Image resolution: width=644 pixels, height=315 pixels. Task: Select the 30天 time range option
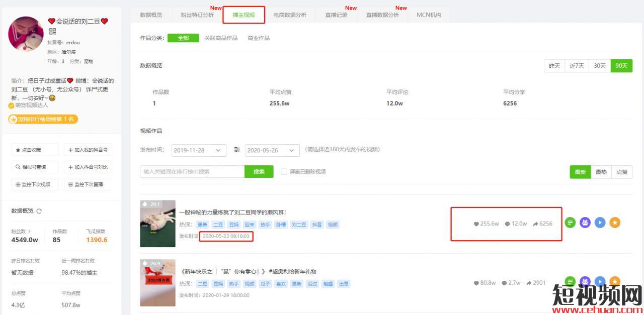tap(600, 66)
